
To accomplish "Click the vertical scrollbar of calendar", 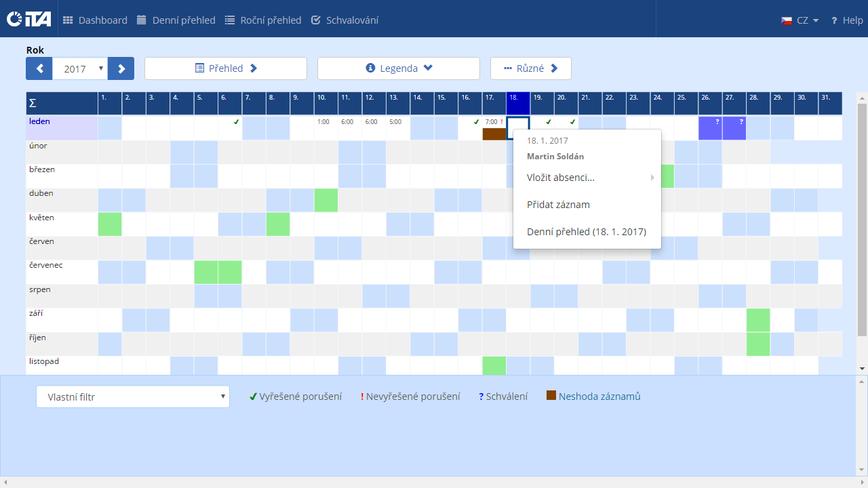I will 862,217.
